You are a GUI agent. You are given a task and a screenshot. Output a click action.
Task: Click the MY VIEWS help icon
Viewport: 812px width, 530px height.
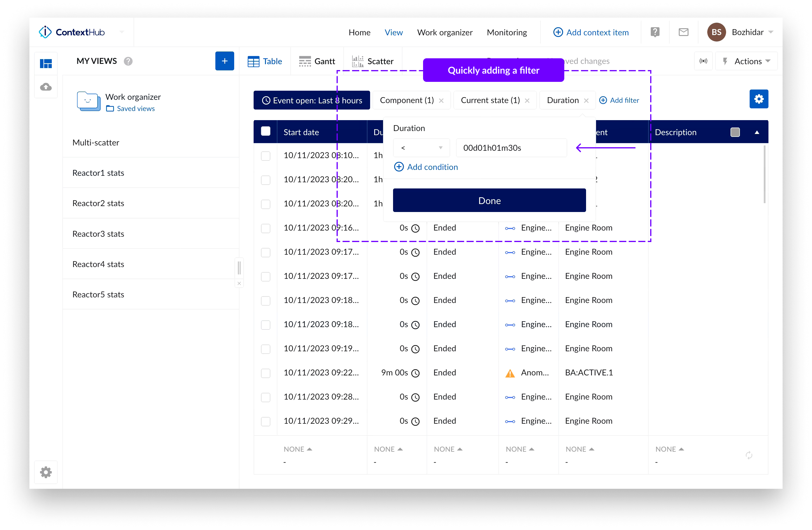click(x=128, y=61)
